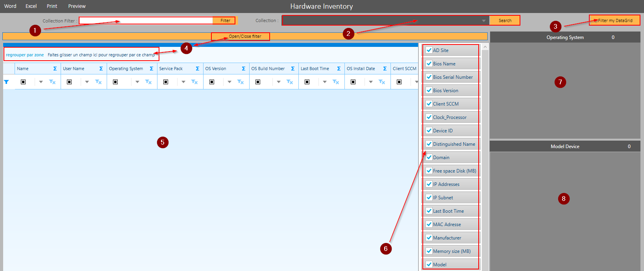
Task: Disable the Device ID column checkbox
Action: click(x=429, y=130)
